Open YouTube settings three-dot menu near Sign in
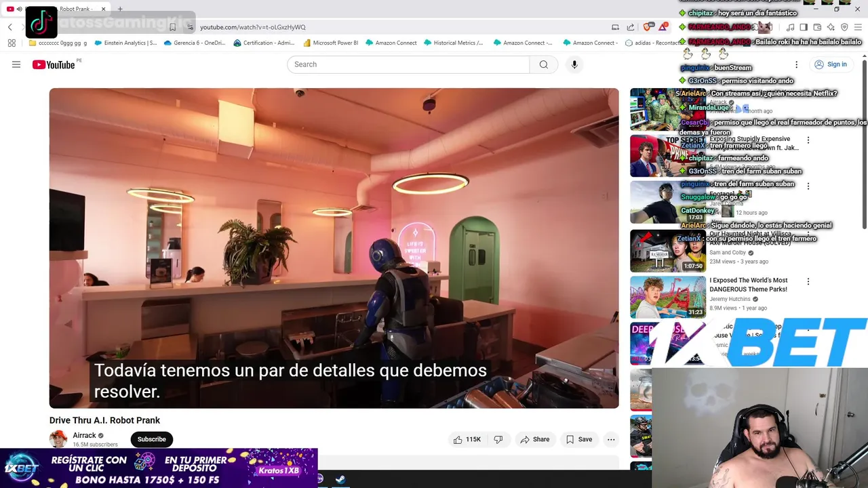Viewport: 868px width, 488px height. click(x=796, y=64)
